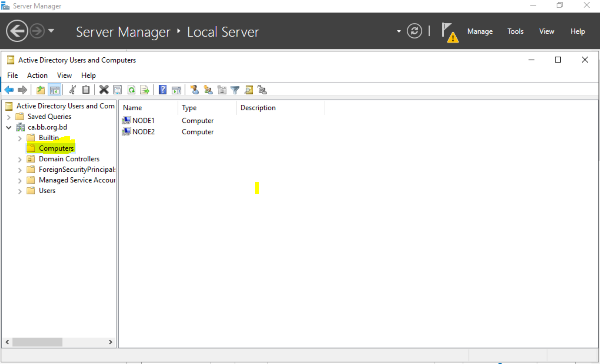Click the blue Back arrow in ADUC toolbar
The height and width of the screenshot is (364, 600).
pyautogui.click(x=9, y=90)
